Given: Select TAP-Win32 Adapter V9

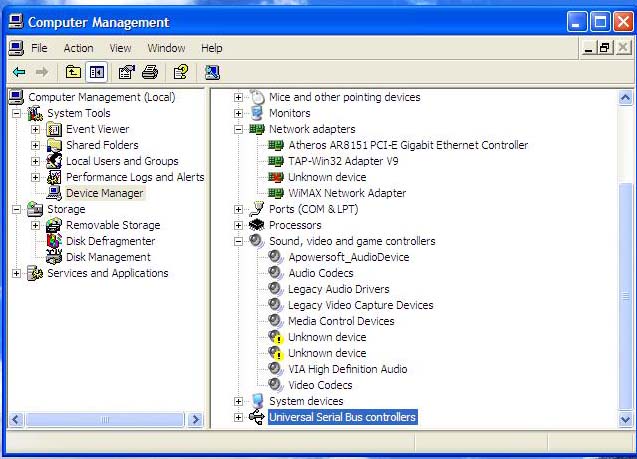Looking at the screenshot, I should click(343, 161).
